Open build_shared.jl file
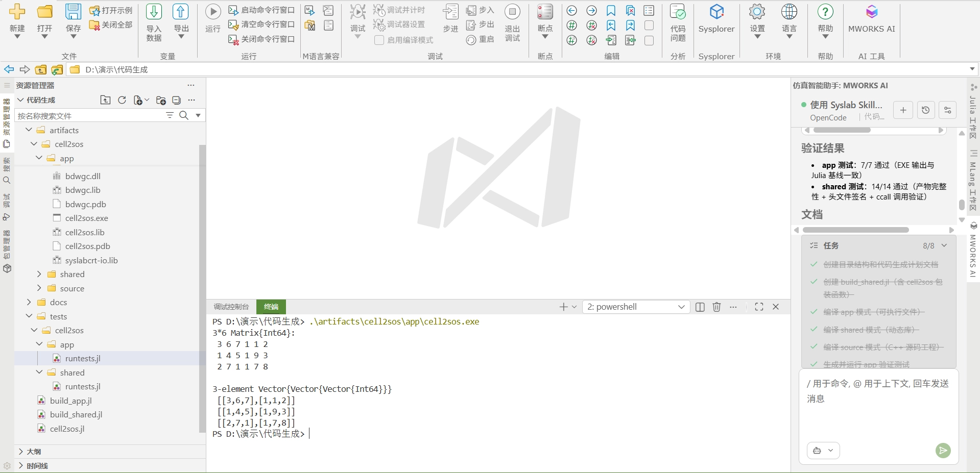This screenshot has height=473, width=980. 76,414
